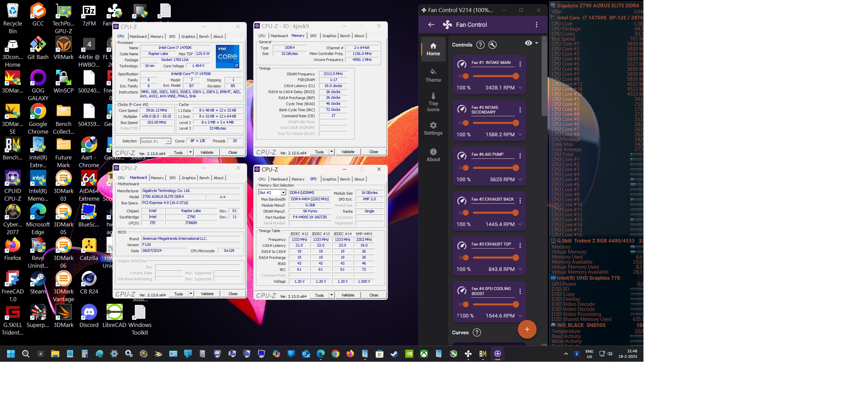Expand Fan #4 GPU COOLING BOOST card chevron
This screenshot has width=868, height=413.
pos(520,316)
